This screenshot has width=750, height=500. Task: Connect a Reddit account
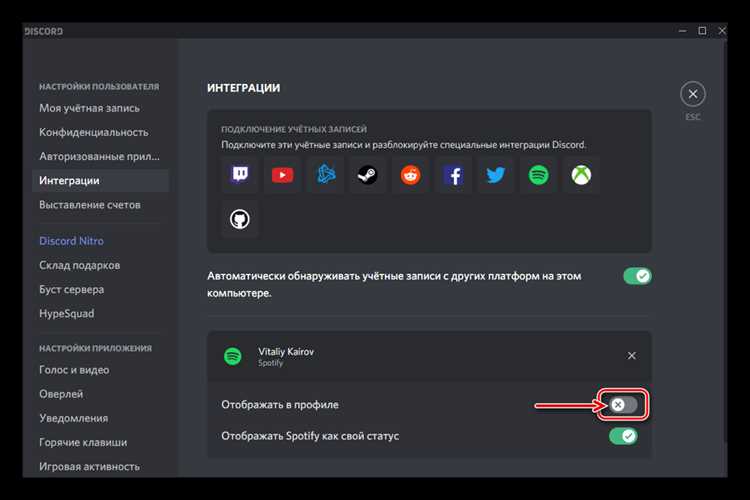(410, 175)
